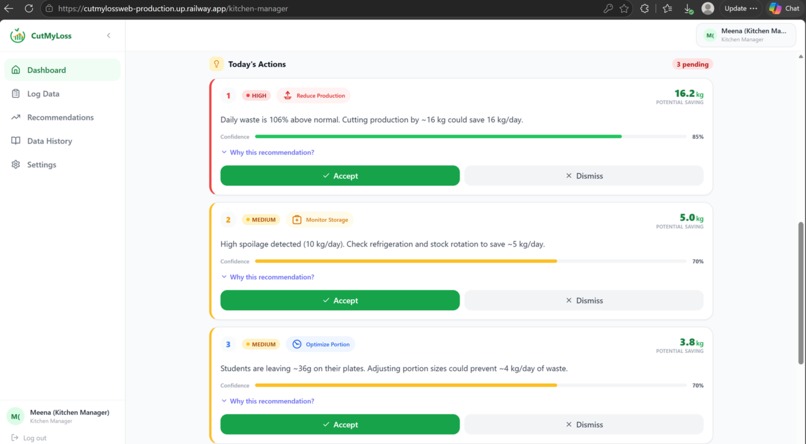806x444 pixels.
Task: Click the password key icon in address bar
Action: pos(608,8)
